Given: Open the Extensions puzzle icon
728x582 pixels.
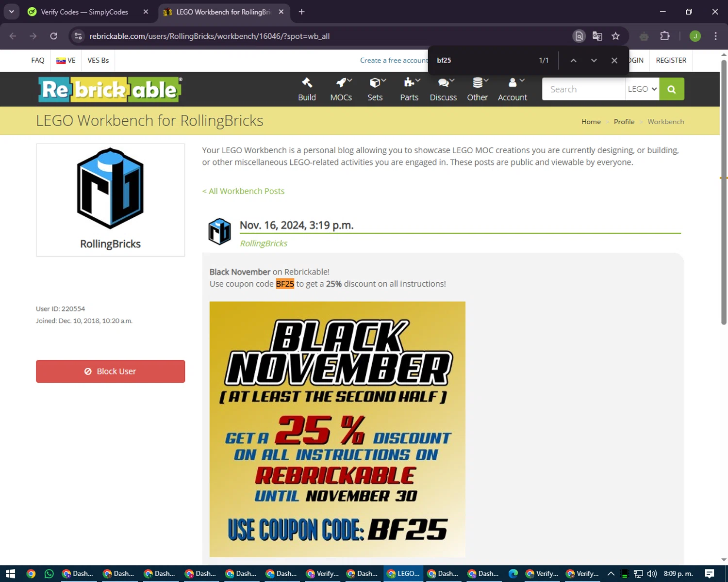Looking at the screenshot, I should coord(665,36).
